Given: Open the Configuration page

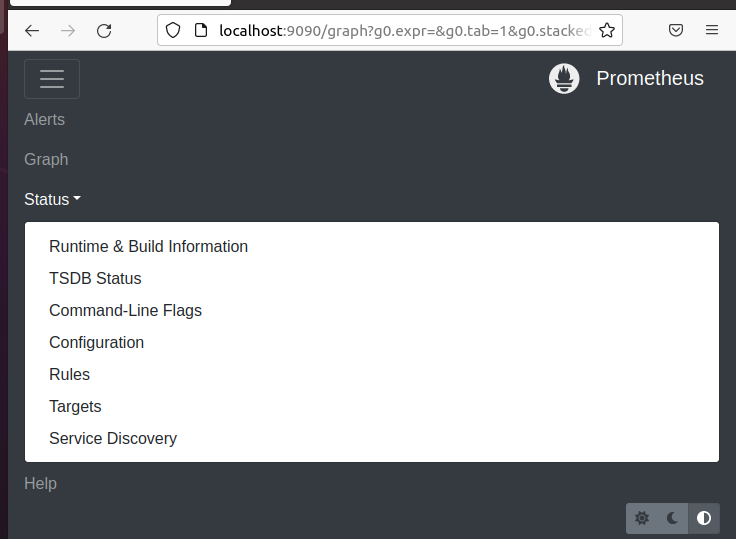Looking at the screenshot, I should point(96,342).
